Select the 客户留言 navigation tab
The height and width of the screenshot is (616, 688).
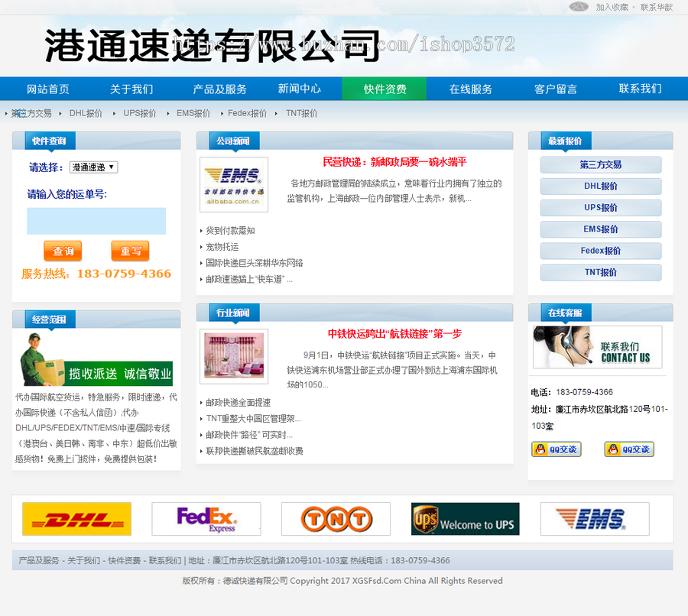[558, 89]
